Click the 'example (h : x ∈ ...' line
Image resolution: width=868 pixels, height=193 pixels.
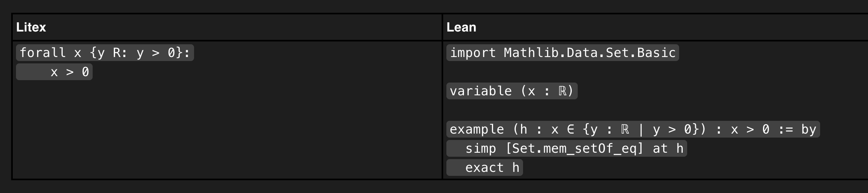tap(632, 129)
